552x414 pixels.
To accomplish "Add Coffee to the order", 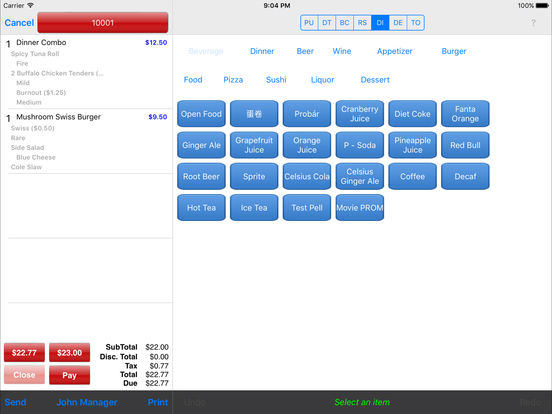I will point(413,176).
